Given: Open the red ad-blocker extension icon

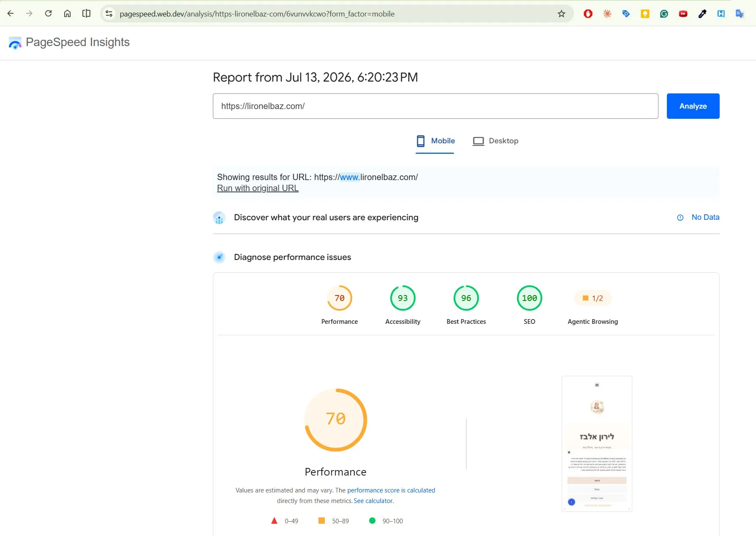Looking at the screenshot, I should 588,14.
